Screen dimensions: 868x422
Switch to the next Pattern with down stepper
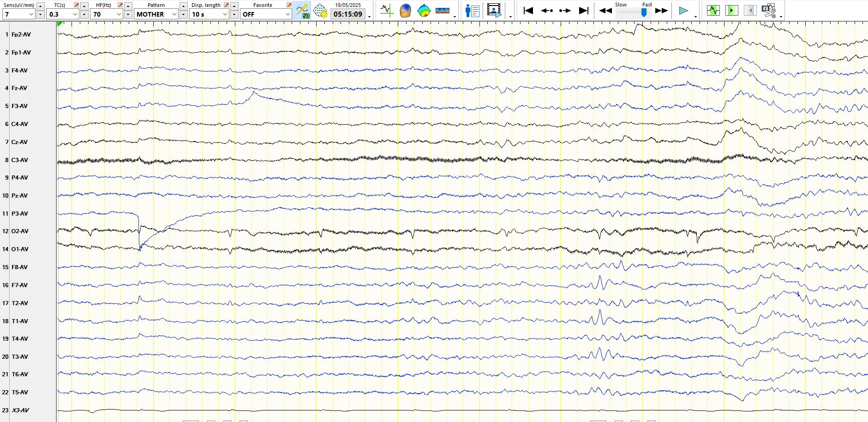(183, 14)
